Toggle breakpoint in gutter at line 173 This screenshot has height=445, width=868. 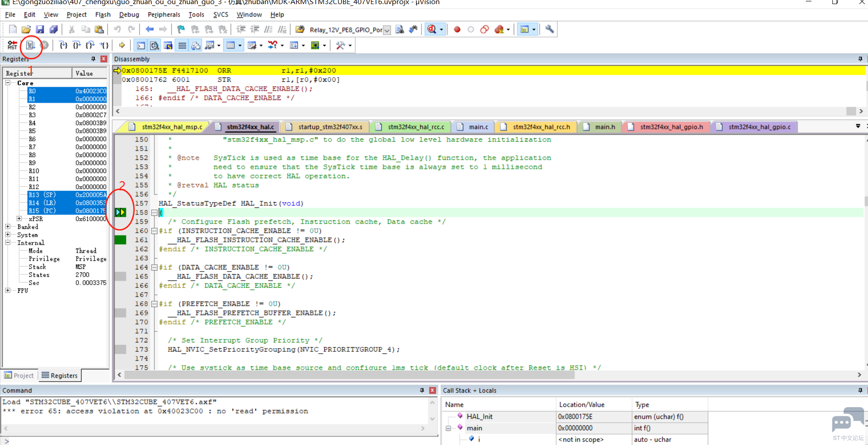[121, 349]
